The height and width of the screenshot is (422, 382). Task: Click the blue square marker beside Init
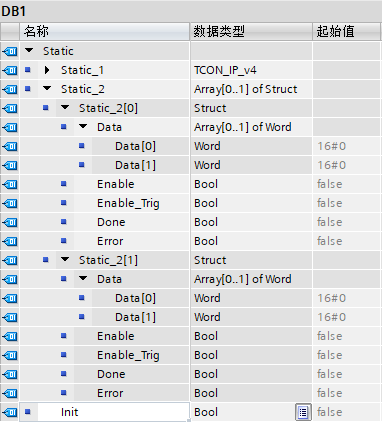tap(28, 412)
